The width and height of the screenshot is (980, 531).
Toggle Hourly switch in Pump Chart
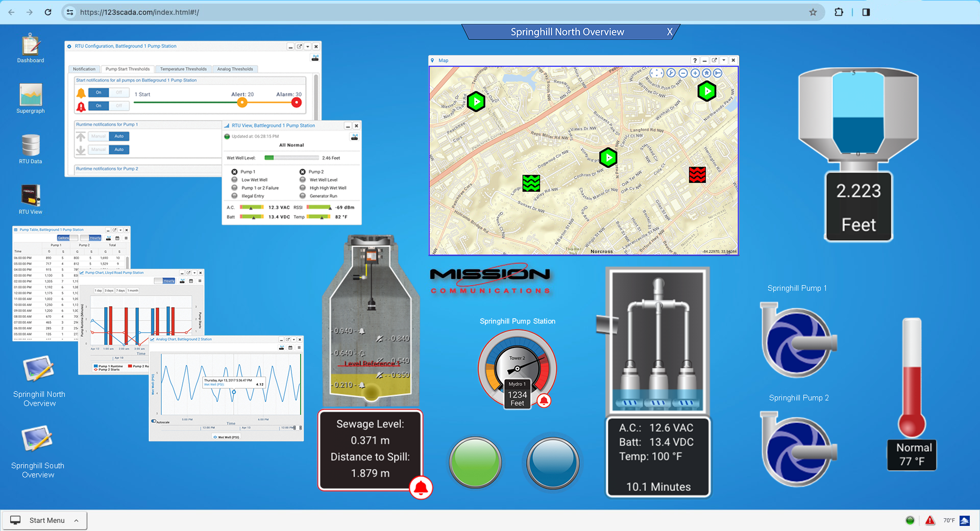coord(165,281)
